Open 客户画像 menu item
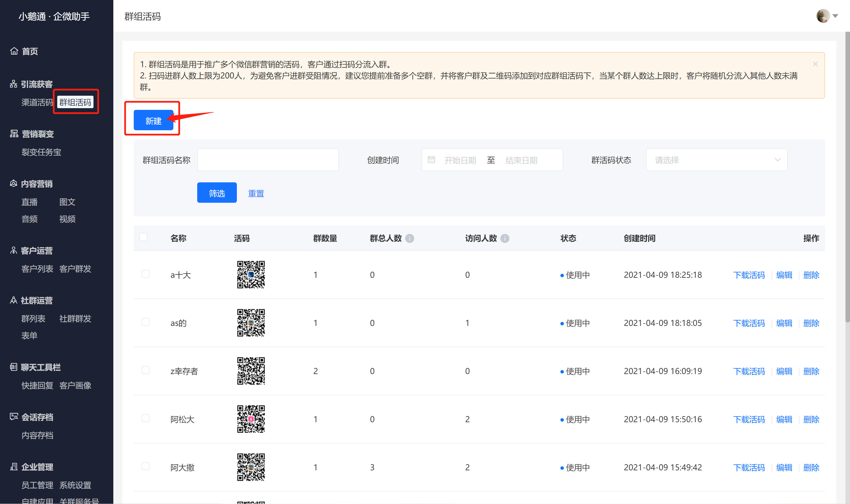Screen dimensions: 850x504 coord(75,385)
